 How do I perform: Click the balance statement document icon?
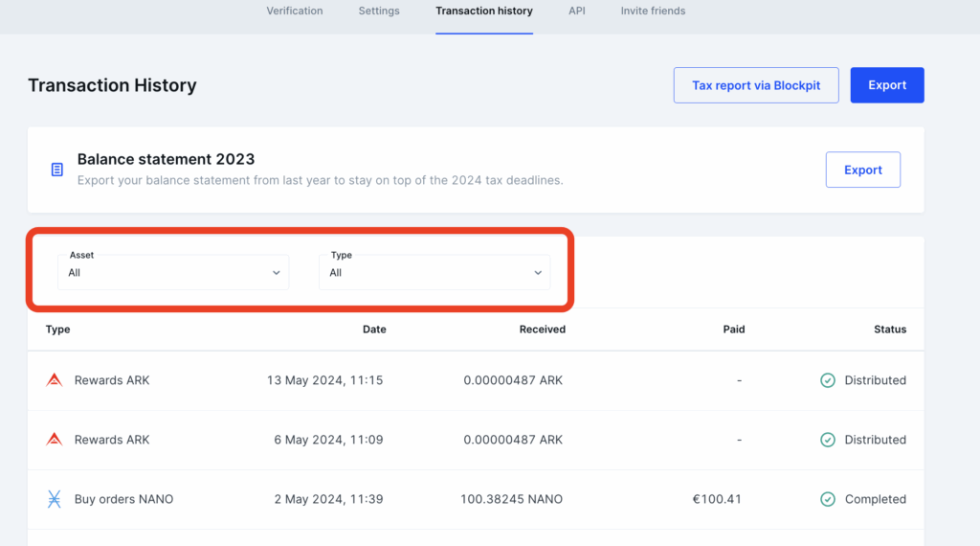[x=57, y=170]
